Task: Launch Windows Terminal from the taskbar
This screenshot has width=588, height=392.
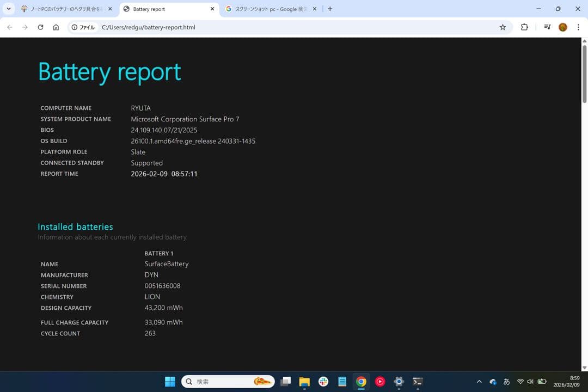Action: 417,381
